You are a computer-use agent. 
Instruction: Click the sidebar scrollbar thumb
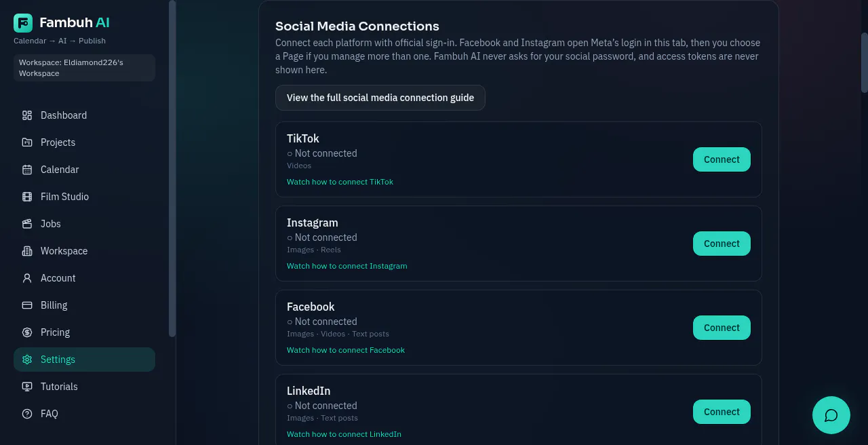pyautogui.click(x=172, y=168)
